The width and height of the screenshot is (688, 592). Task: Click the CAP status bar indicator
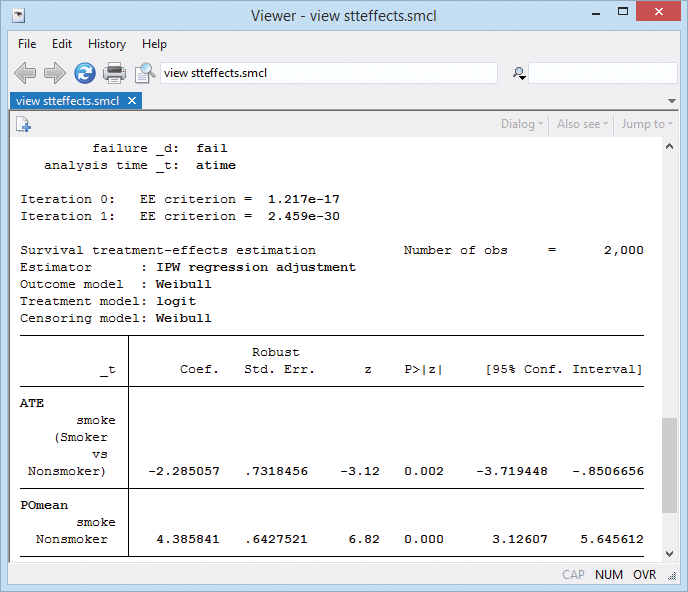(573, 575)
